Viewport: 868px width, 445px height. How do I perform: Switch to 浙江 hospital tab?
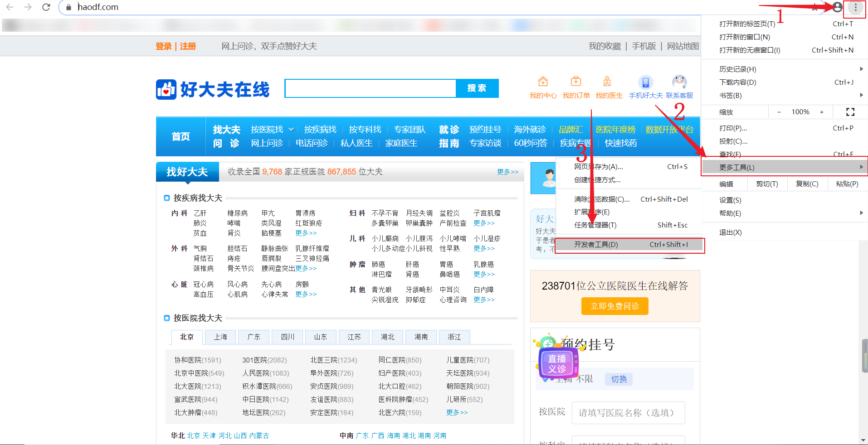(x=454, y=337)
